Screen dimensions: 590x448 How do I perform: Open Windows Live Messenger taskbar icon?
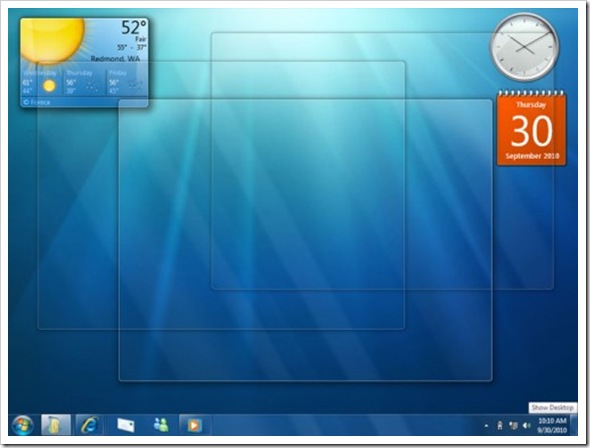point(161,425)
